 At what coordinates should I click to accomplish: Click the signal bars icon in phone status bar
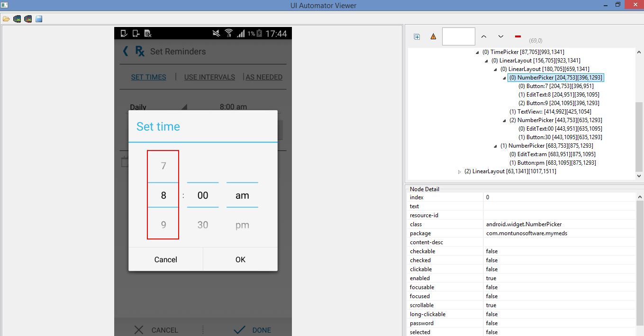(241, 33)
